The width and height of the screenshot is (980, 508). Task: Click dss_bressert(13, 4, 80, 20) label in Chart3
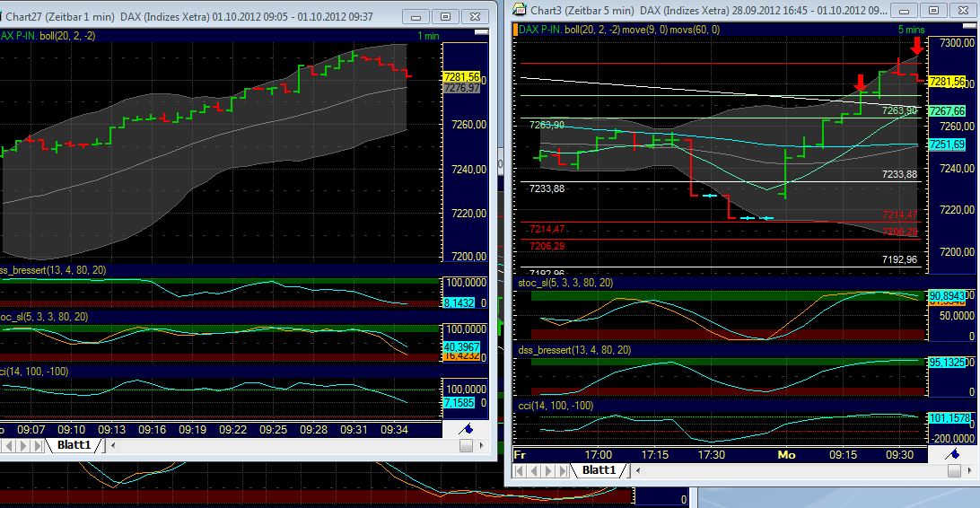[x=574, y=350]
